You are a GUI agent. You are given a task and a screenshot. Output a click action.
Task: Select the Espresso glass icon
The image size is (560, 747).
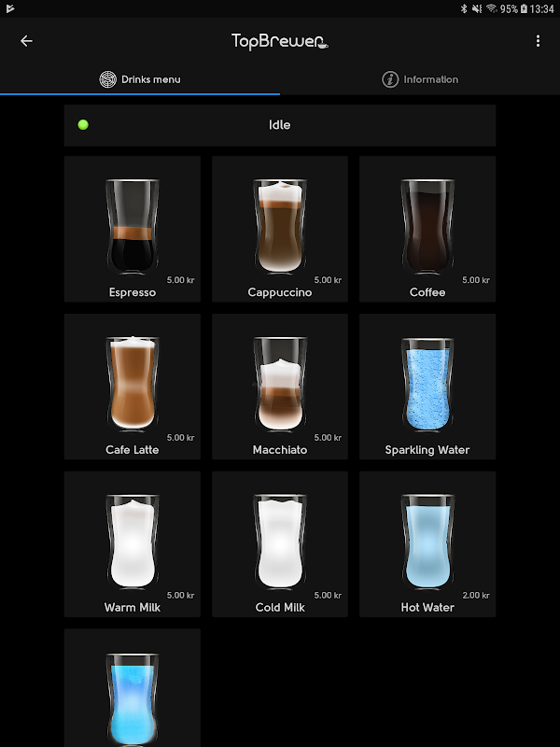coord(133,227)
